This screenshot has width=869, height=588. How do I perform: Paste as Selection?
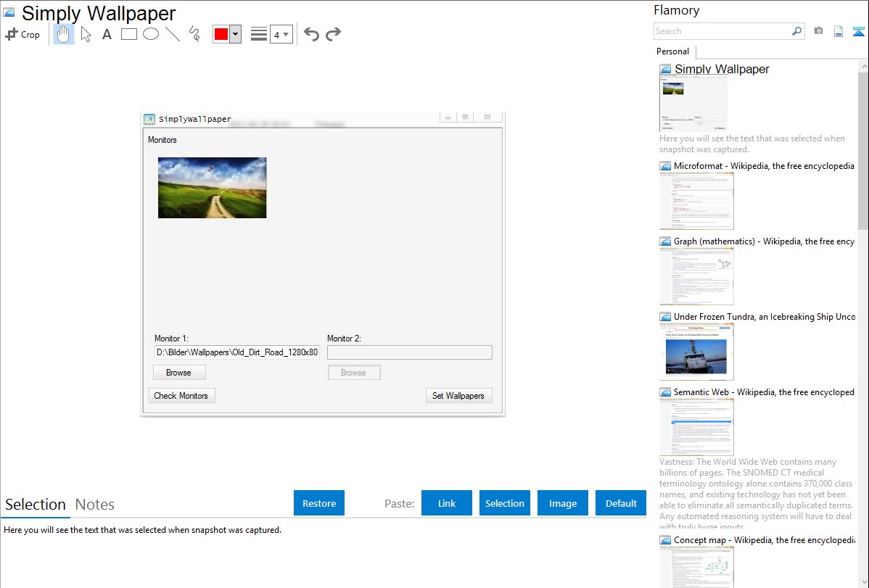tap(505, 503)
